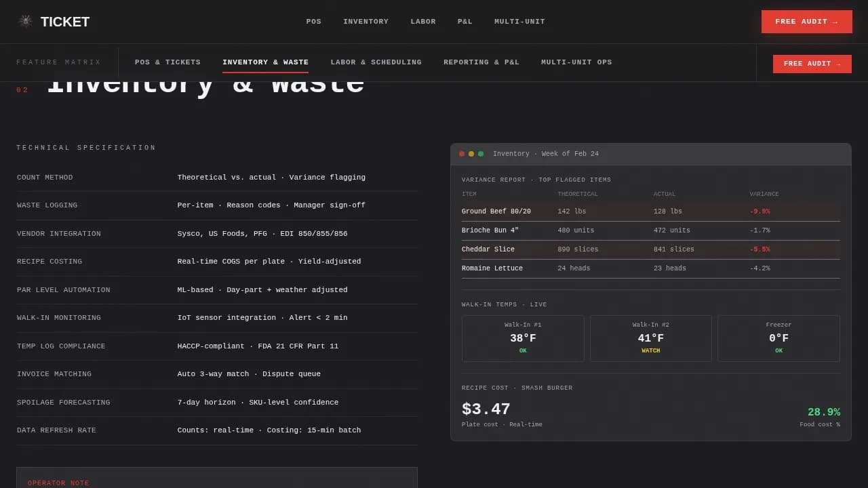Select the INVENTORY & WASTE tab
The image size is (868, 488).
[x=265, y=62]
